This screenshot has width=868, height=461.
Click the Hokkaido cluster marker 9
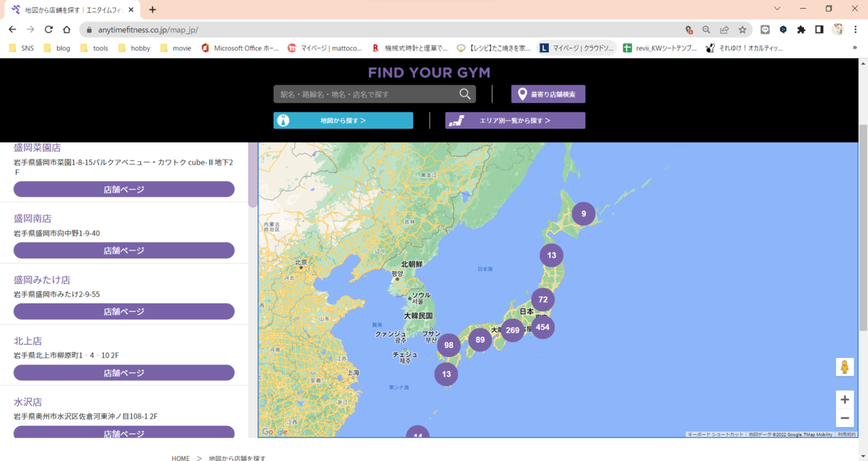click(583, 214)
